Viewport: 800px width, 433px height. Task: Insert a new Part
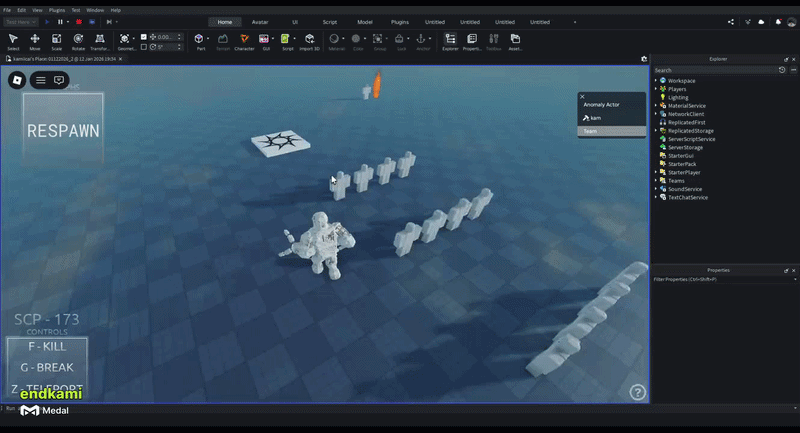click(199, 41)
